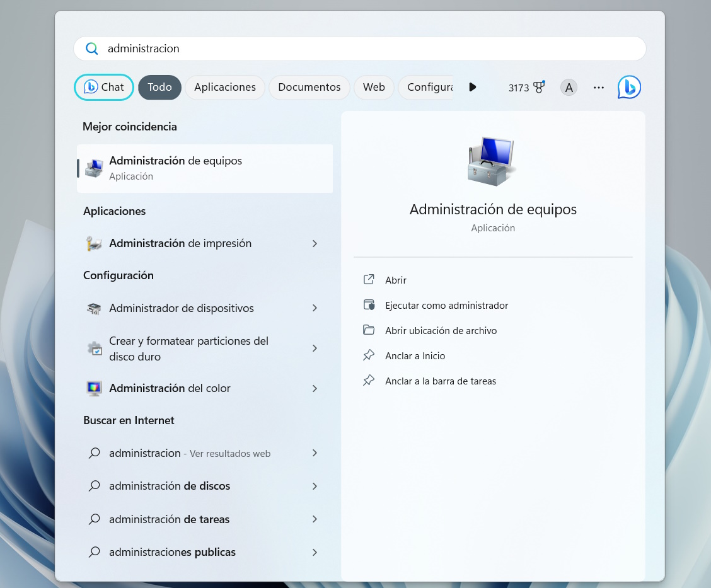Screen dimensions: 711x588
Task: Expand Administración del color chevron
Action: tap(315, 388)
